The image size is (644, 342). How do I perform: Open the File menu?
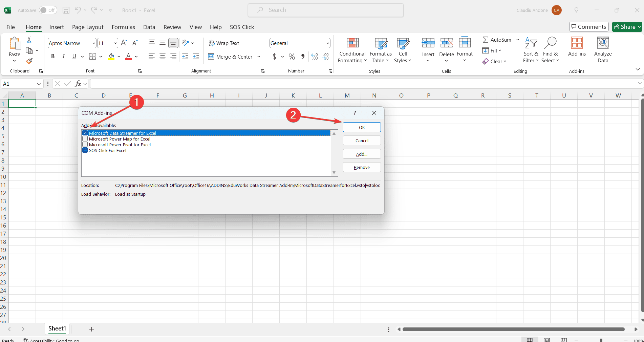(x=11, y=27)
